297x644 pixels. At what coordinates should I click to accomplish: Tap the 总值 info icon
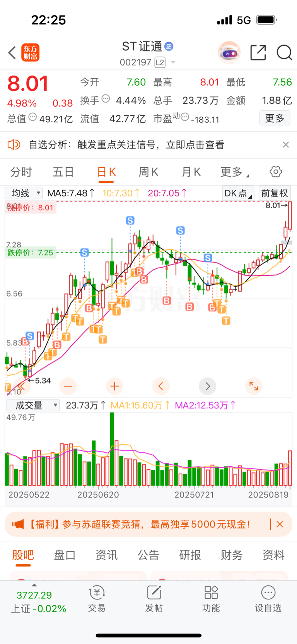click(32, 117)
